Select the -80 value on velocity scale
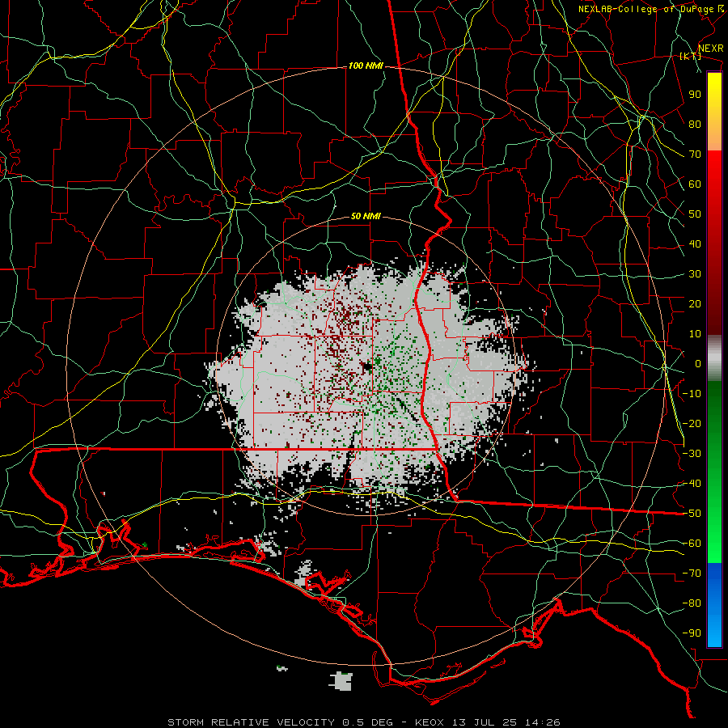 [x=692, y=603]
